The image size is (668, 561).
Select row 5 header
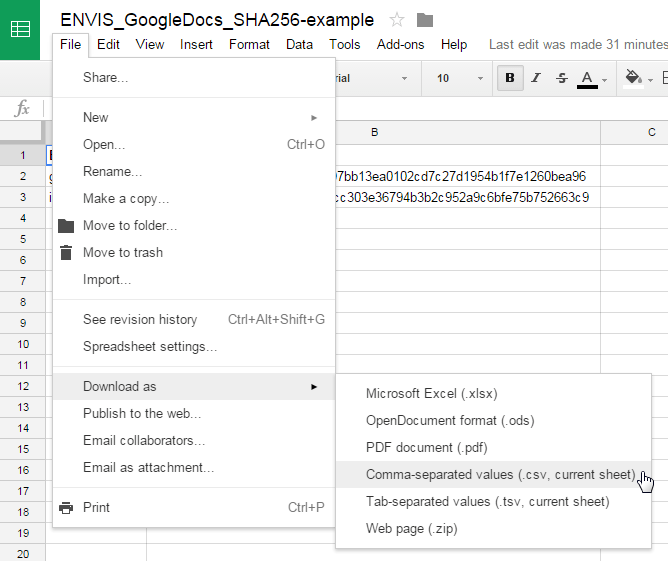click(x=23, y=239)
